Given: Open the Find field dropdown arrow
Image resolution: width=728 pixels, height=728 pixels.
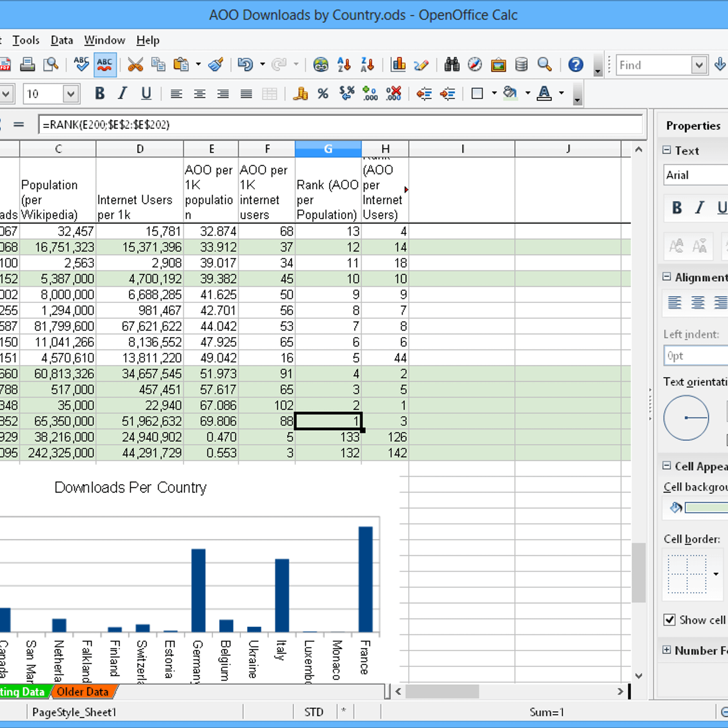Looking at the screenshot, I should pyautogui.click(x=699, y=65).
